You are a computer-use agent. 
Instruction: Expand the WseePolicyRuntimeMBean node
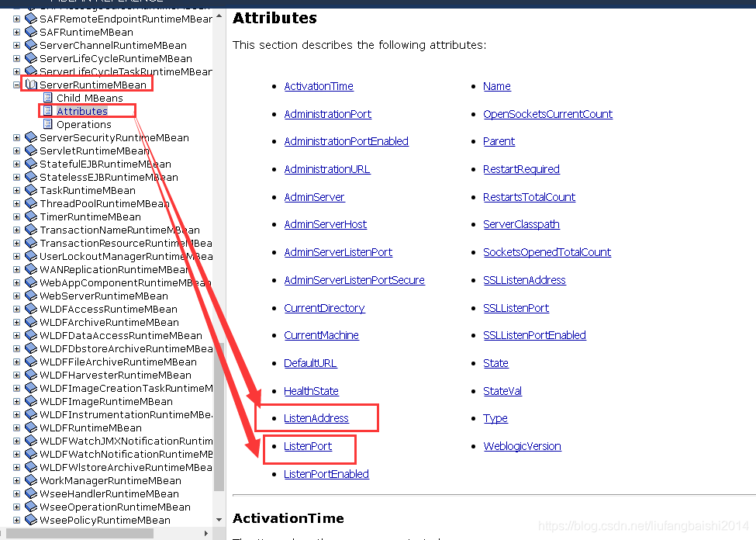(16, 520)
